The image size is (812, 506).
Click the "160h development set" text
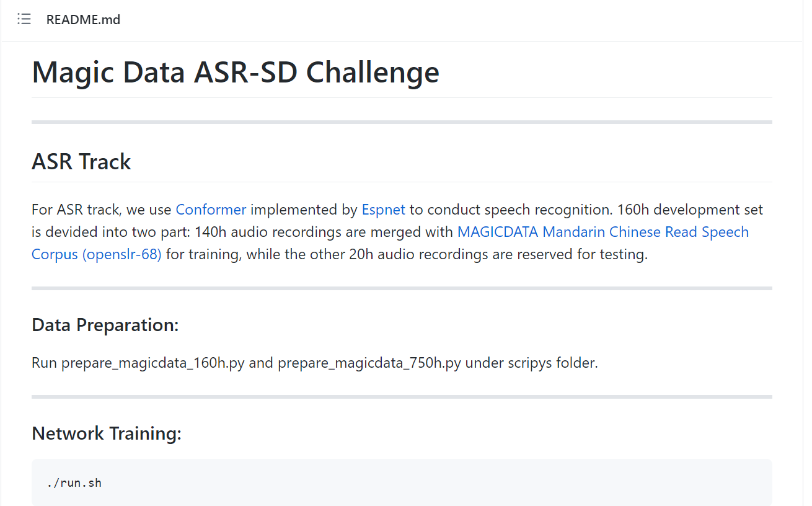(689, 210)
